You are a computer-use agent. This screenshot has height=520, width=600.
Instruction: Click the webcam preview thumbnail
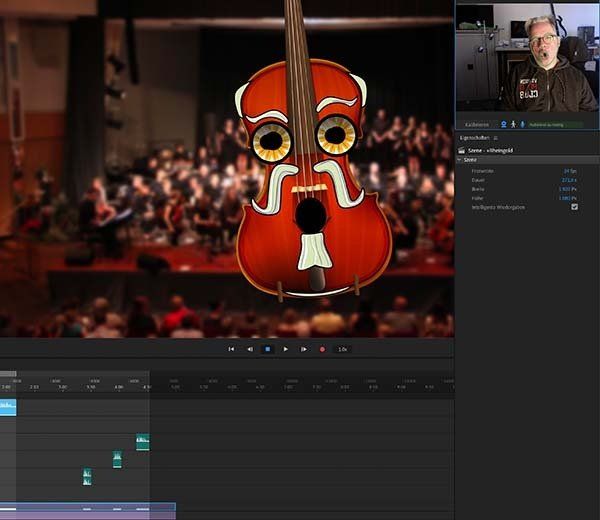(x=527, y=57)
